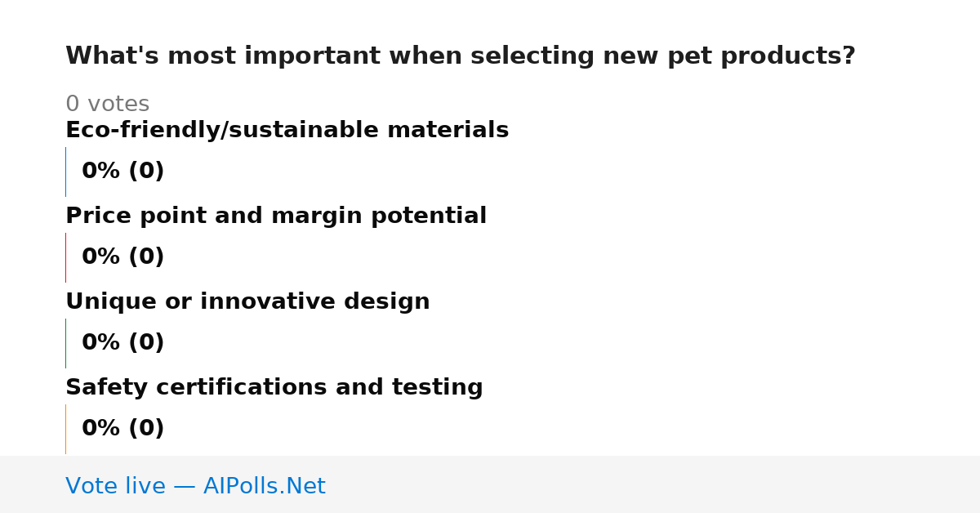Click the green Unique design result bar
Image resolution: width=980 pixels, height=513 pixels.
coord(66,343)
